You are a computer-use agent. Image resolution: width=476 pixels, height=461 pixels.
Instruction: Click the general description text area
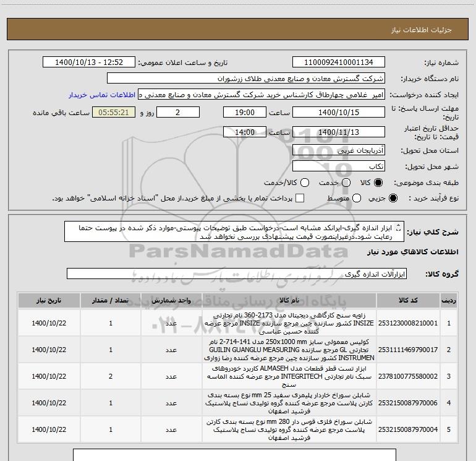point(234,232)
